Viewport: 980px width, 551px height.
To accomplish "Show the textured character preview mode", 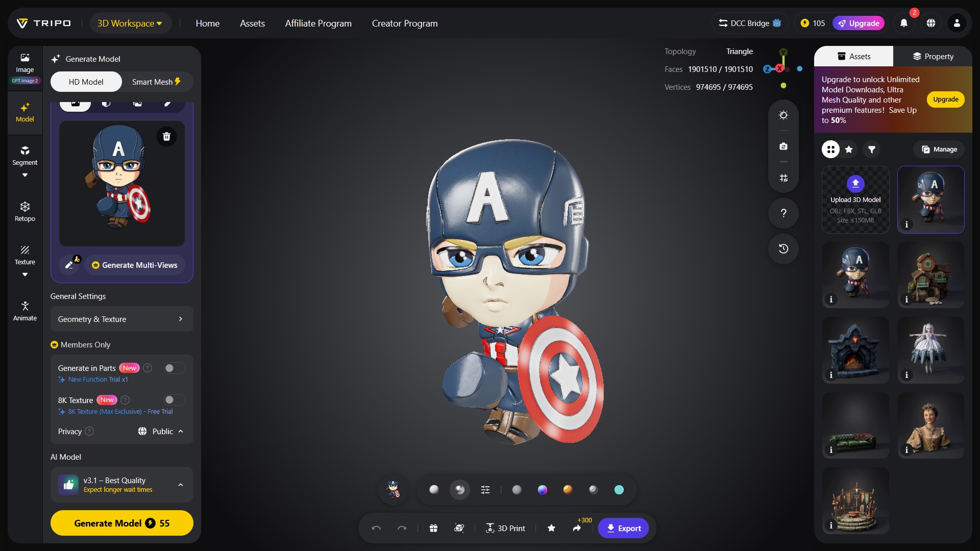I will coord(393,490).
